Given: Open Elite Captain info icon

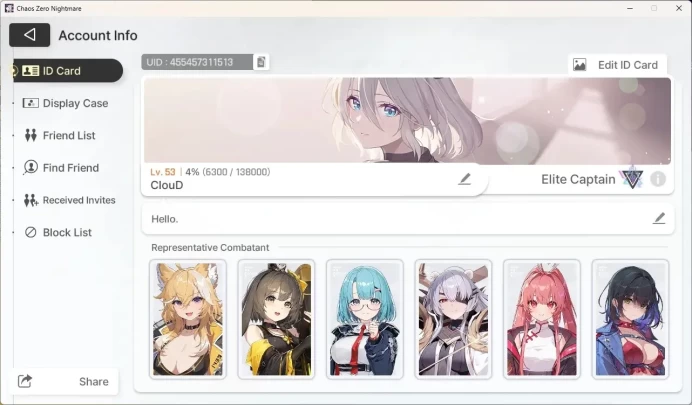Looking at the screenshot, I should pyautogui.click(x=658, y=179).
